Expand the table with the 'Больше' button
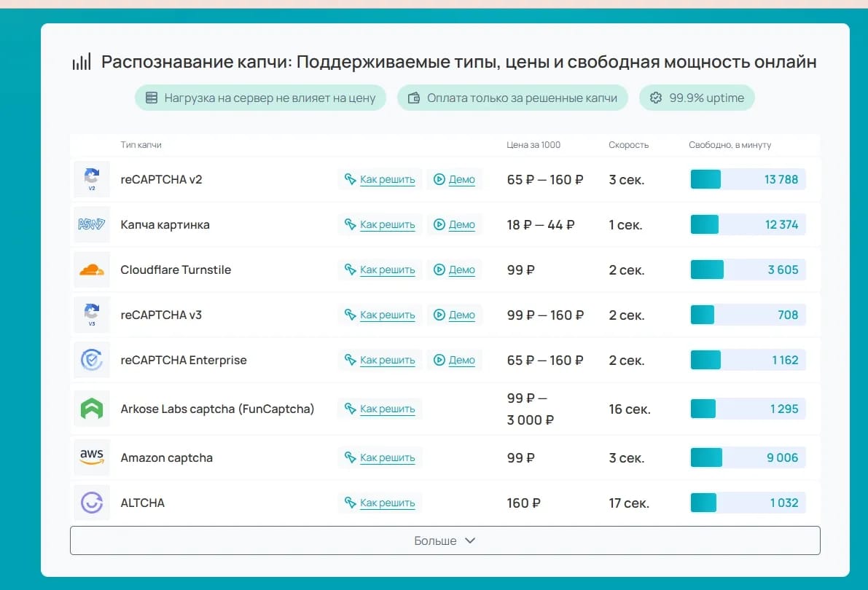 click(x=445, y=540)
